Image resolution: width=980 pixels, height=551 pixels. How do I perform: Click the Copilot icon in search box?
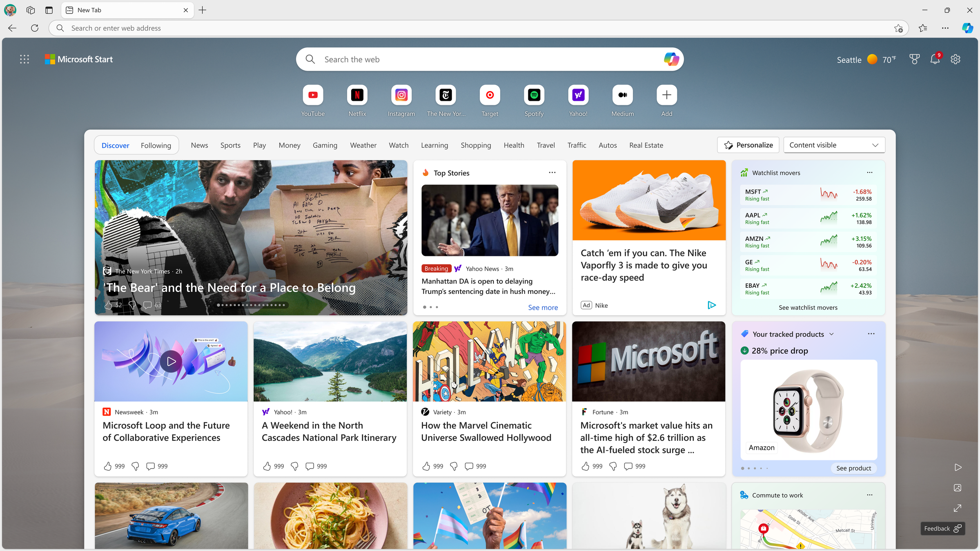[671, 59]
